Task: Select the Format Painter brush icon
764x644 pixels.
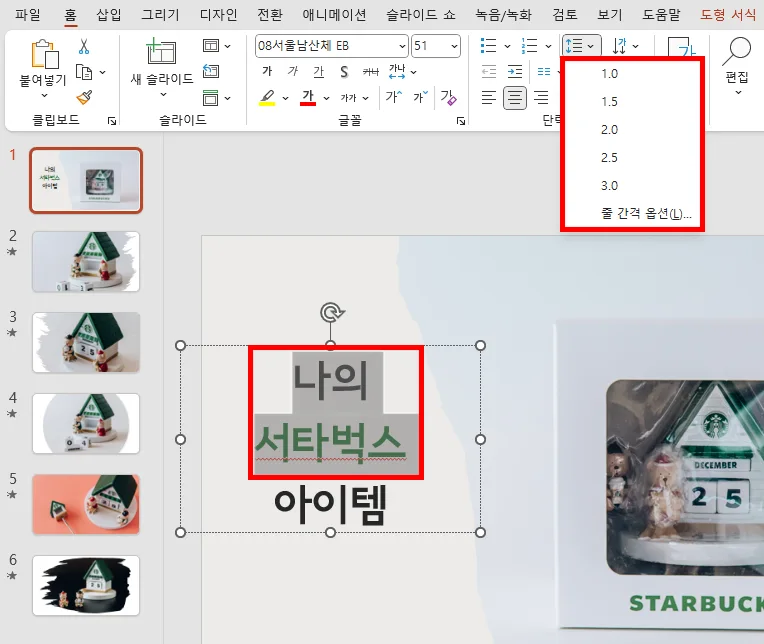Action: 84,97
